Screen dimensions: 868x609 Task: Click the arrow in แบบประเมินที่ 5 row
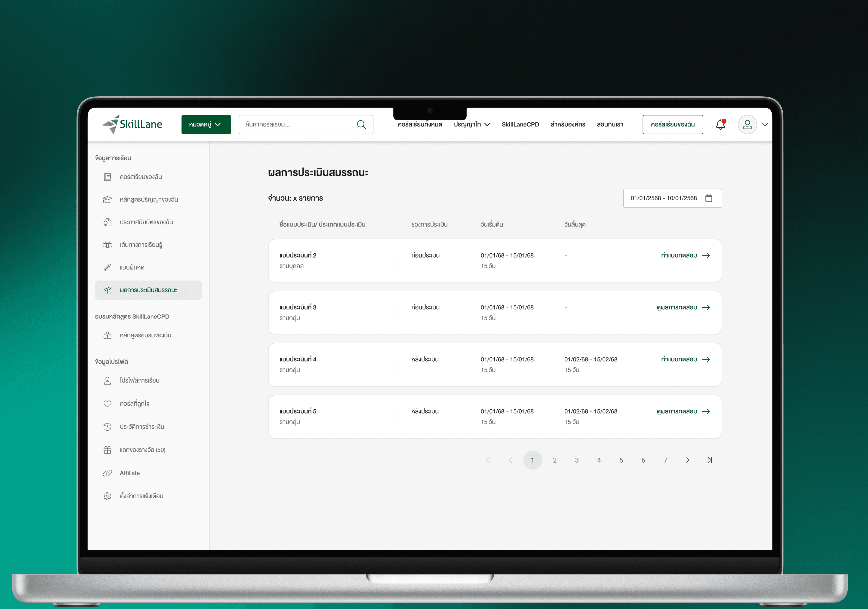click(x=706, y=411)
